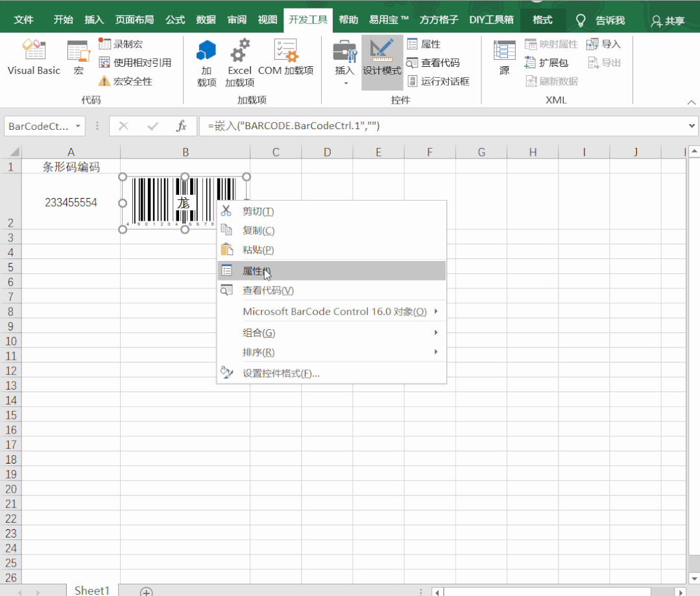Switch to the 易用宝 tab
This screenshot has width=700, height=596.
tap(389, 20)
